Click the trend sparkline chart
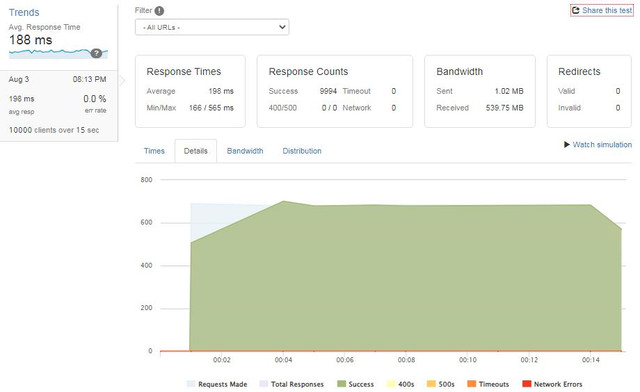Image resolution: width=640 pixels, height=392 pixels. 58,53
